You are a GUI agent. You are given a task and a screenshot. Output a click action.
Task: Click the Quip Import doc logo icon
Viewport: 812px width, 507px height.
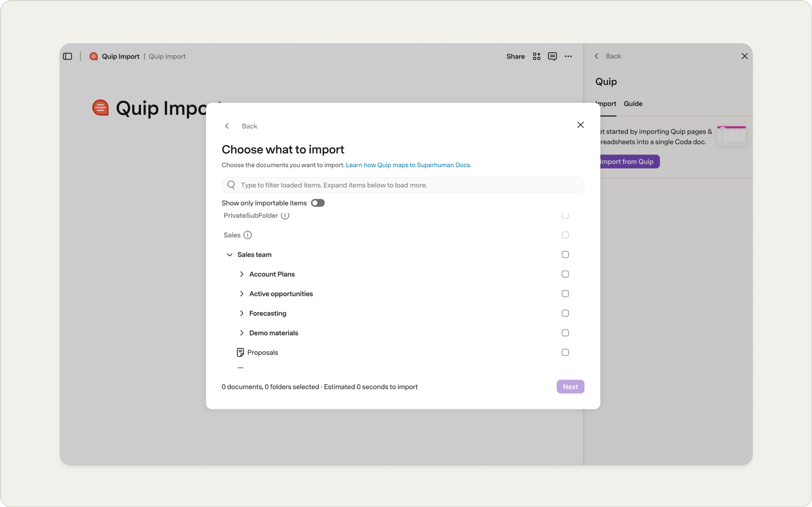[93, 56]
